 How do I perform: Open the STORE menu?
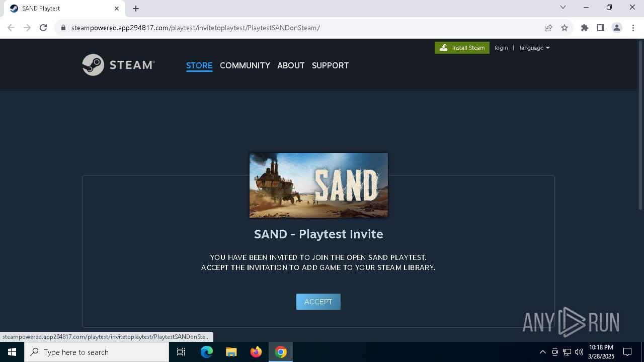(x=199, y=65)
